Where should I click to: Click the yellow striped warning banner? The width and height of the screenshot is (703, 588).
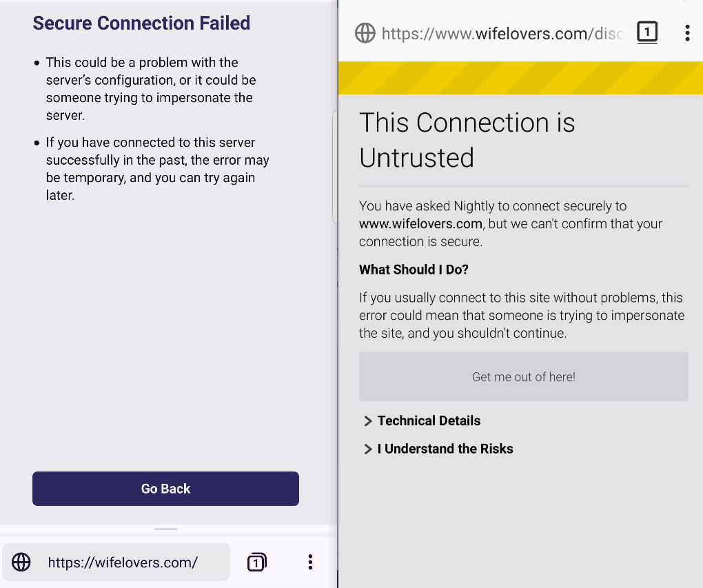[520, 78]
